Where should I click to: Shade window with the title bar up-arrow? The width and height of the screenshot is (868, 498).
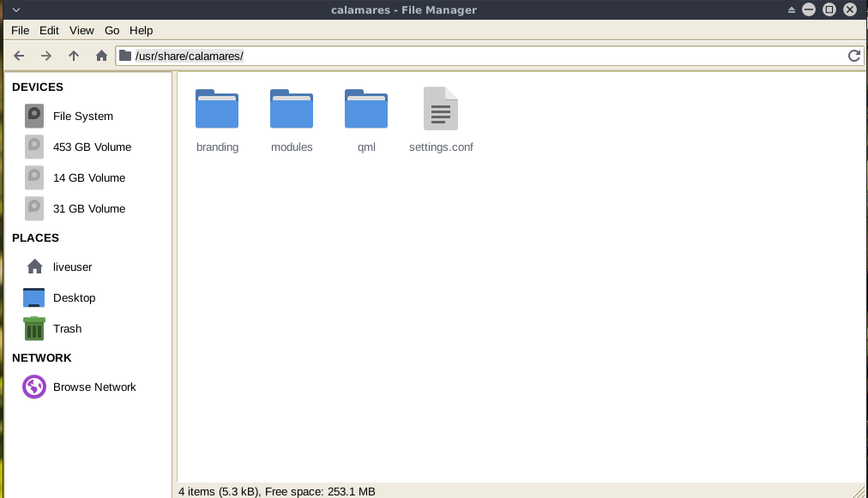(791, 10)
